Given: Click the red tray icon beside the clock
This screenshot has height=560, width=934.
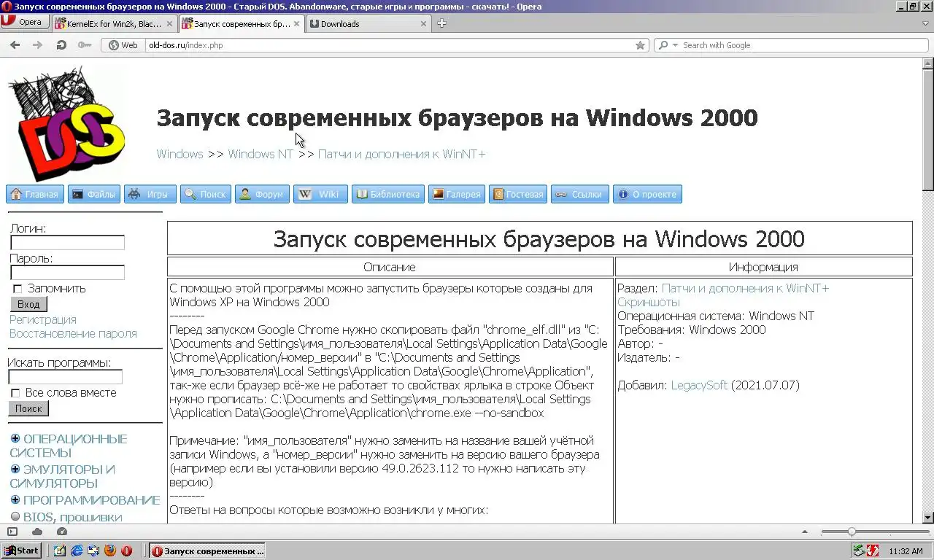Looking at the screenshot, I should tap(872, 551).
